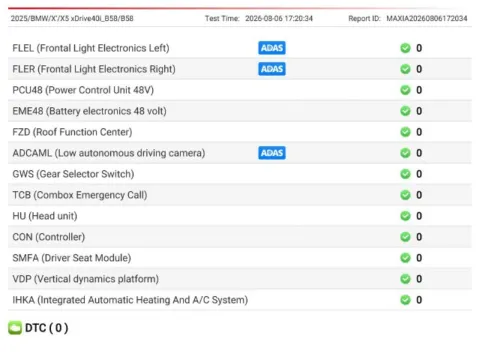Click the green check icon for TCB
480x360 pixels.
pyautogui.click(x=405, y=195)
